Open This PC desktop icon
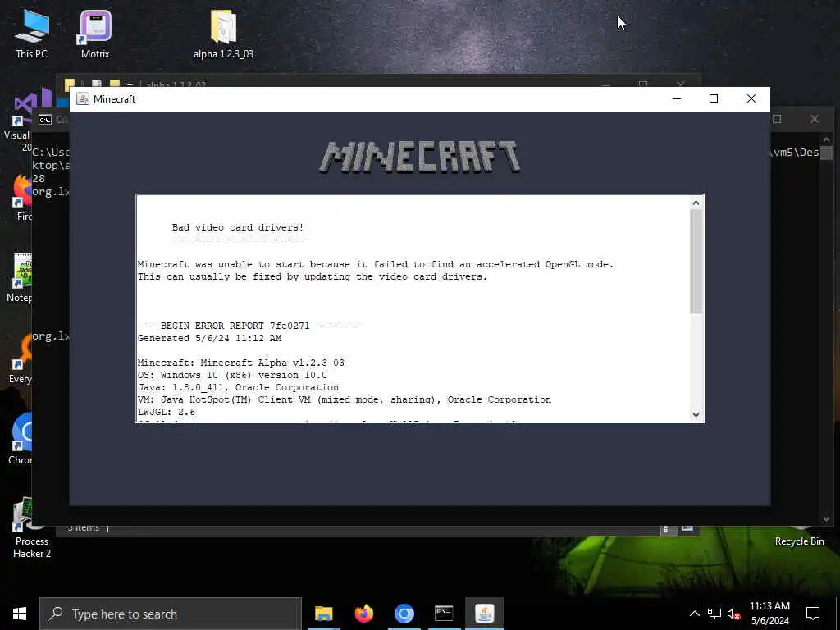Image resolution: width=840 pixels, height=630 pixels. click(x=31, y=33)
